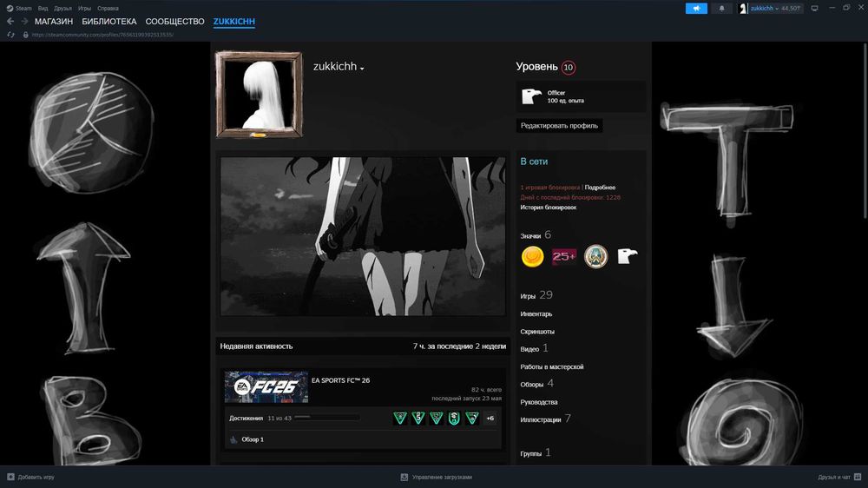Click the plus icon to add a game
This screenshot has width=868, height=488.
[10, 477]
